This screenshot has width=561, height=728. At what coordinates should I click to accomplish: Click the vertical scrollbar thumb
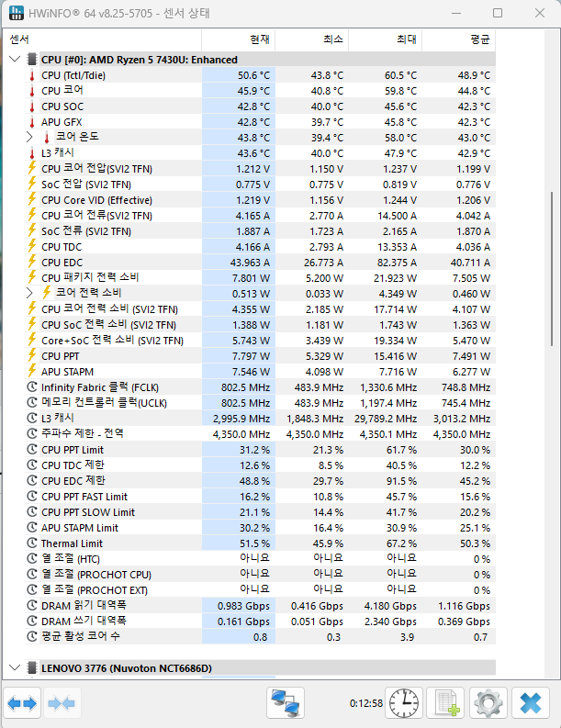click(x=552, y=268)
